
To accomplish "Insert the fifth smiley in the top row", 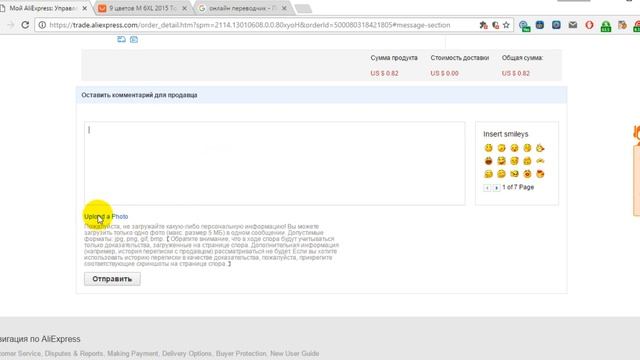I will (540, 148).
